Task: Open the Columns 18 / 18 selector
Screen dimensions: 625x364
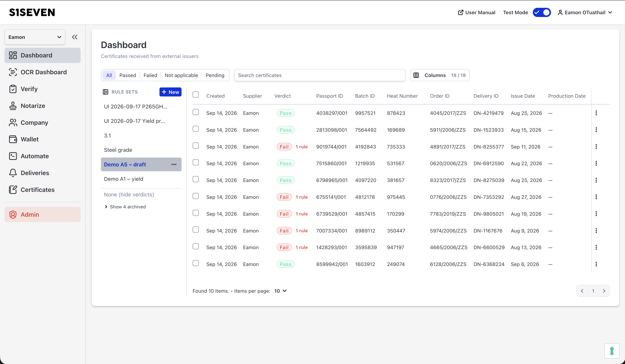Action: (440, 75)
